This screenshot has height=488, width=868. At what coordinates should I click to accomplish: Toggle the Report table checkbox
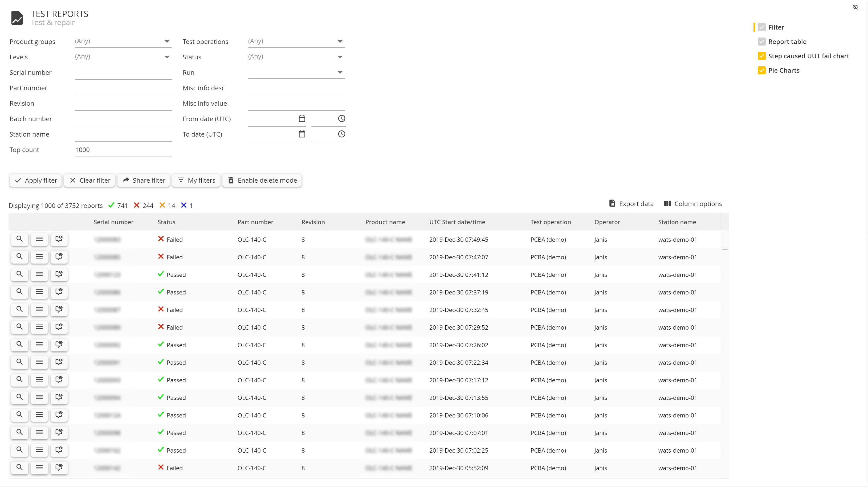761,42
